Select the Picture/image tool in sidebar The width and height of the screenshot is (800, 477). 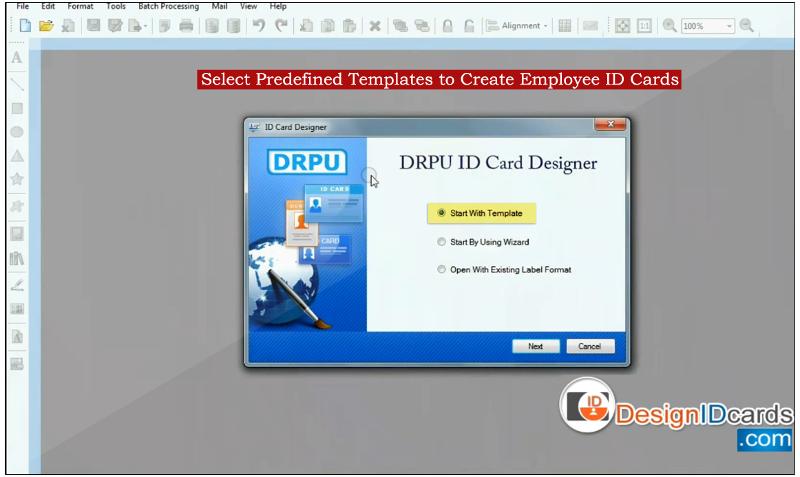[x=17, y=234]
